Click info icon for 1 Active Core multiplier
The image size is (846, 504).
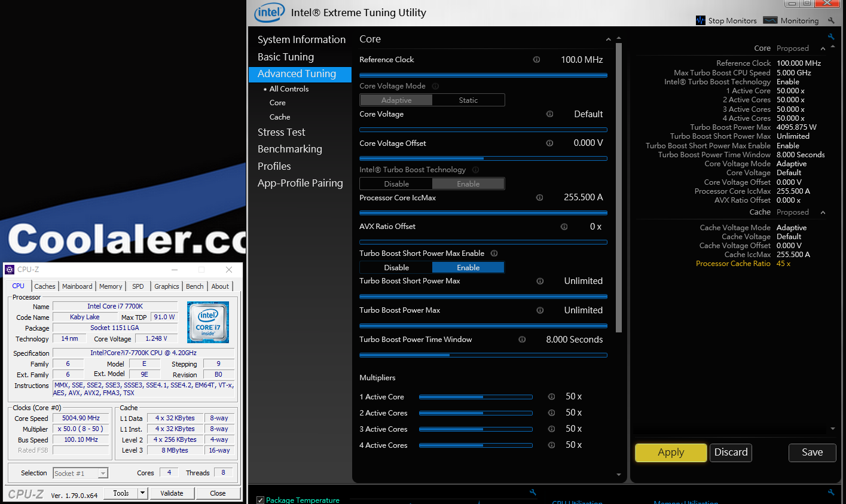point(551,397)
